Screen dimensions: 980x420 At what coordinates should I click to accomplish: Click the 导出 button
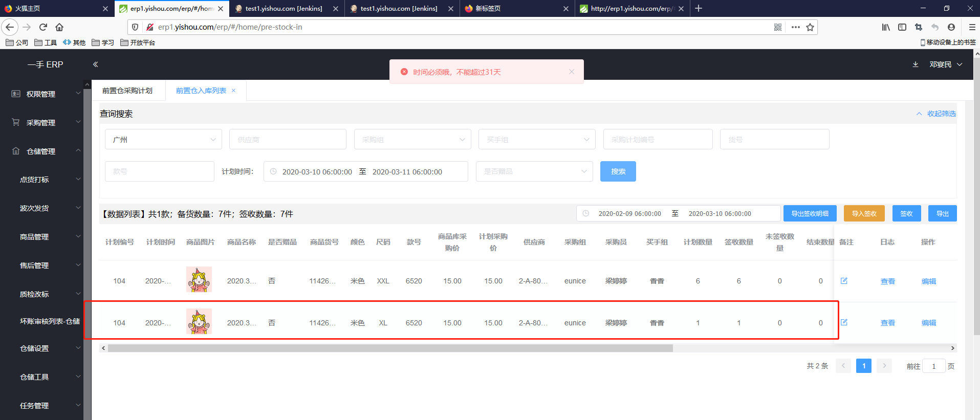pyautogui.click(x=943, y=213)
